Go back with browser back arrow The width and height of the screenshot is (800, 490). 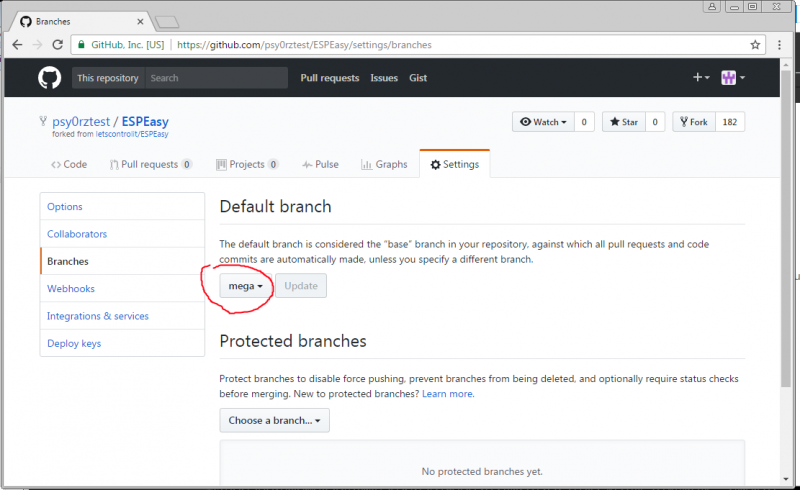coord(17,45)
